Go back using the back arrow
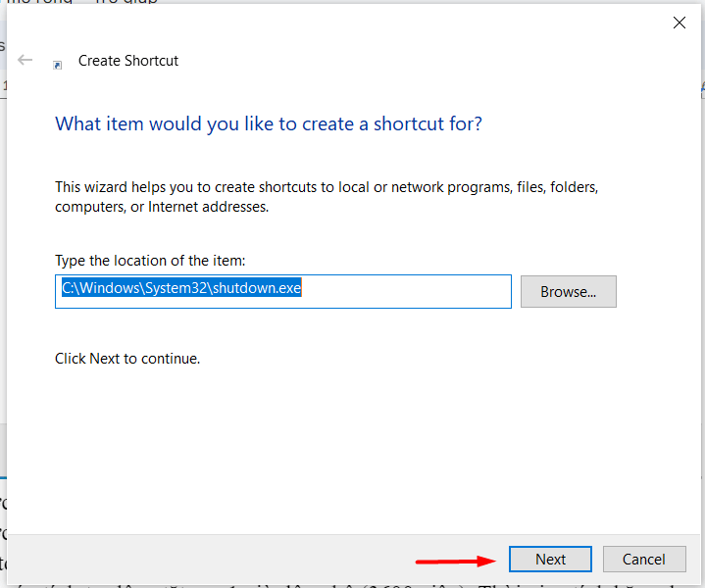Image resolution: width=705 pixels, height=588 pixels. point(25,60)
